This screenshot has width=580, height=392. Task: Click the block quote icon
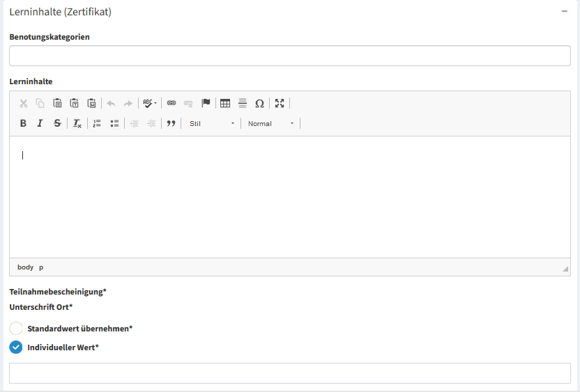(x=170, y=123)
